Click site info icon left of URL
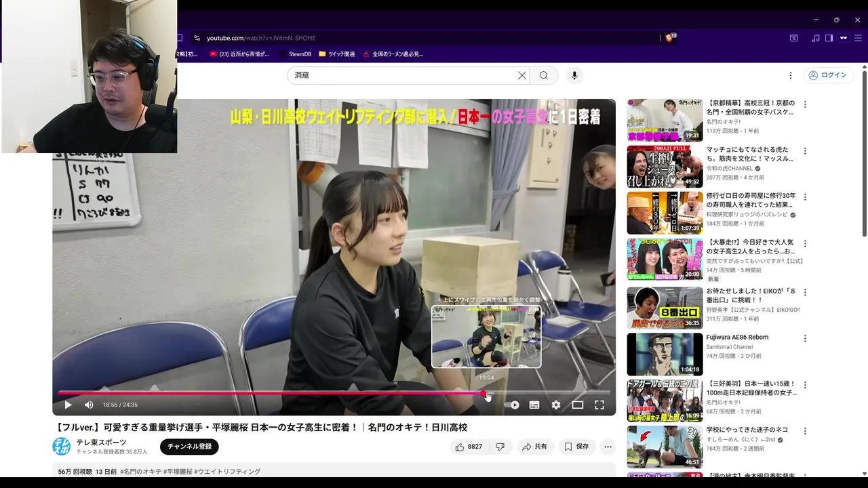This screenshot has height=488, width=868. [x=197, y=38]
